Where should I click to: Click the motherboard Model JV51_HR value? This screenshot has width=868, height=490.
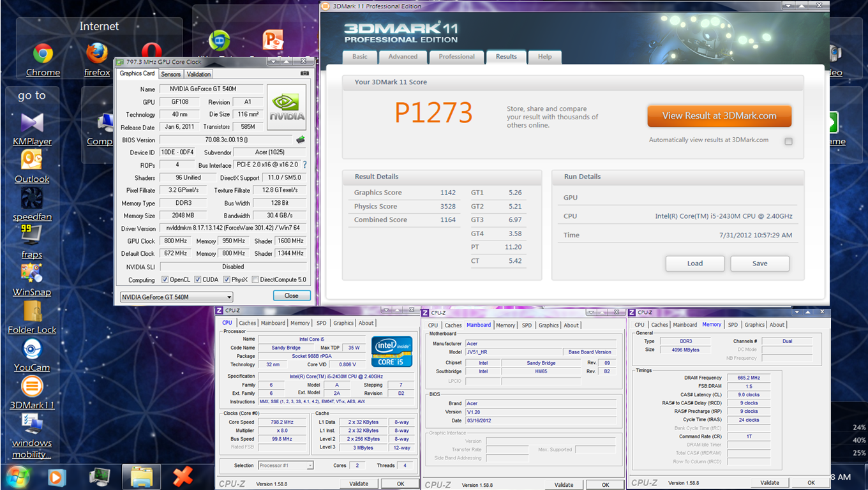point(514,352)
